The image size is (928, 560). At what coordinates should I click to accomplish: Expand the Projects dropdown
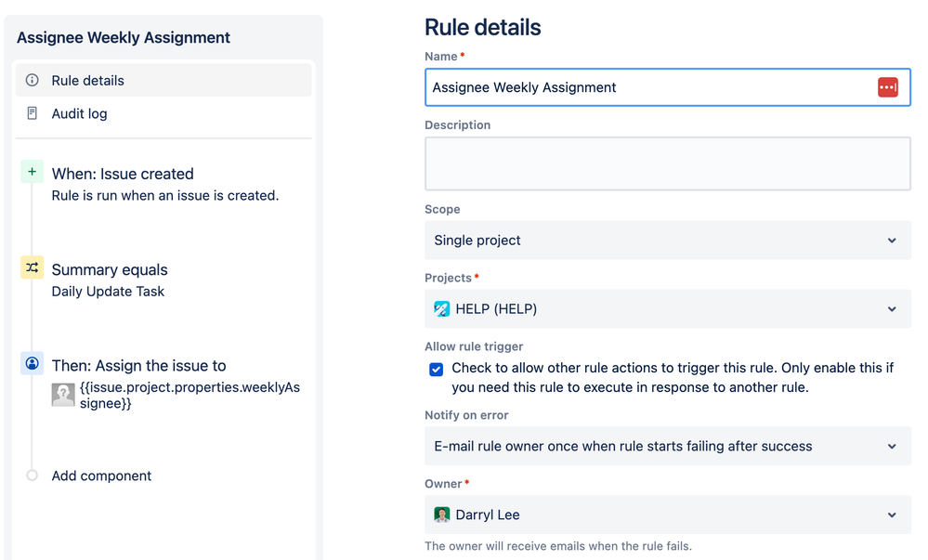point(891,309)
